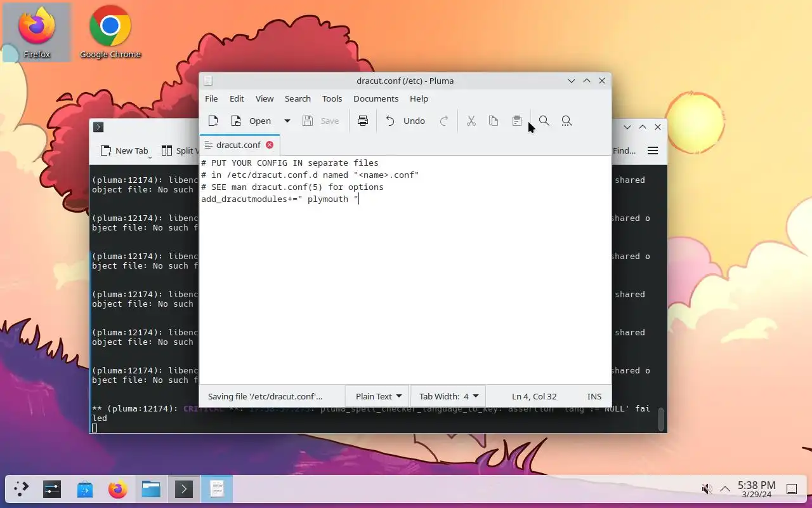Expand the Open recent files dropdown arrow

(287, 121)
